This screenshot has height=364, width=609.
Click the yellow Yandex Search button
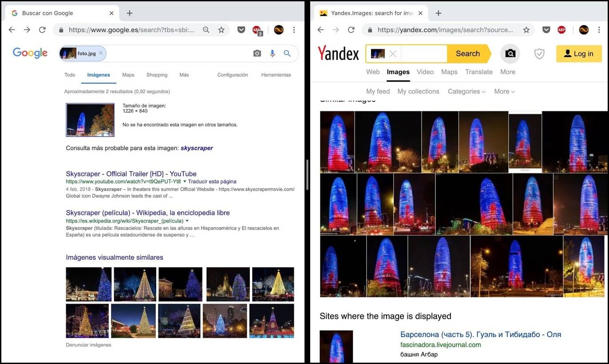pos(469,54)
